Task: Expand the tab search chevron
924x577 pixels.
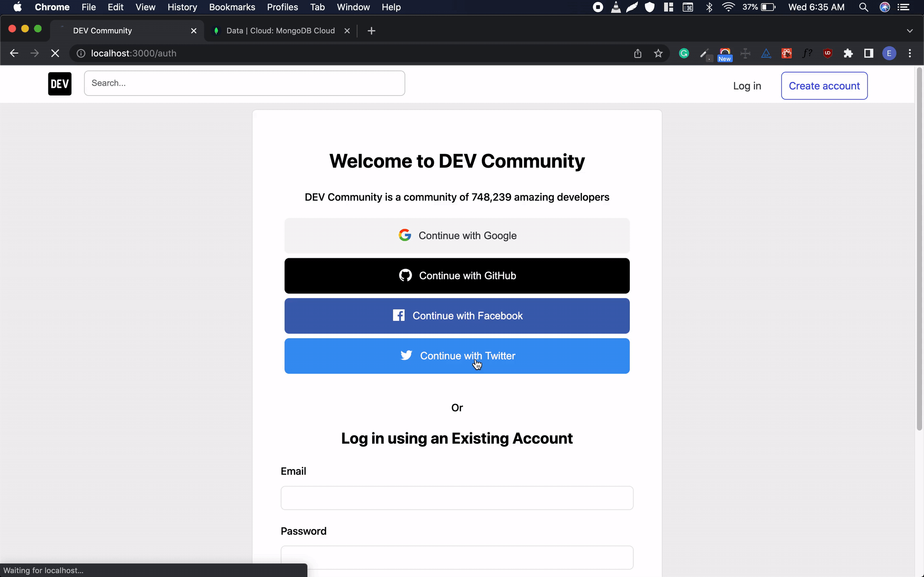Action: coord(910,31)
